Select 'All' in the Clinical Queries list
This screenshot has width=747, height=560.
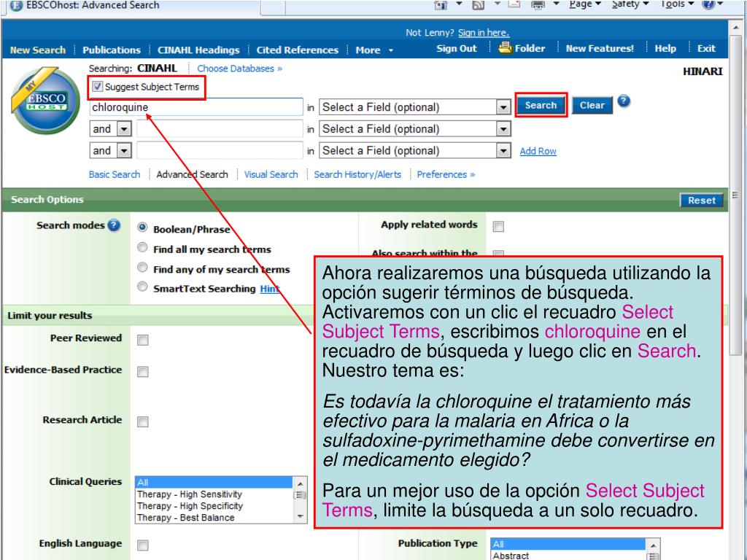(x=214, y=483)
